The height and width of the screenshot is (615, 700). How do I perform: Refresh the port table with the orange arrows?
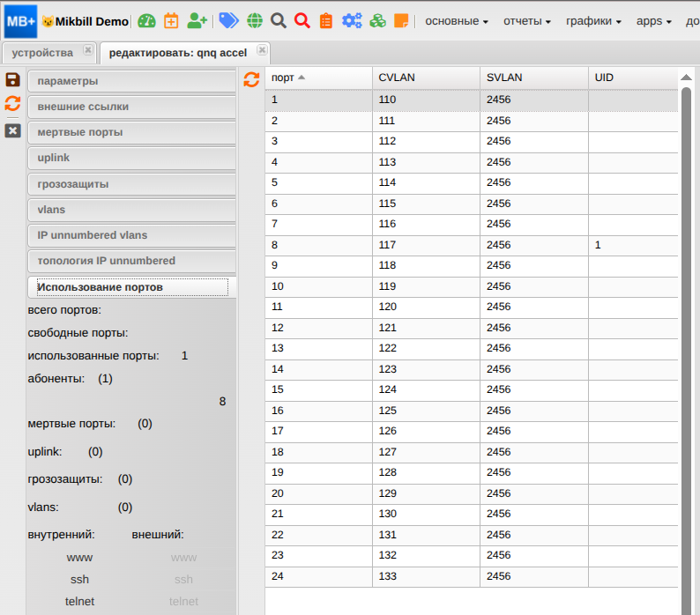(x=251, y=79)
